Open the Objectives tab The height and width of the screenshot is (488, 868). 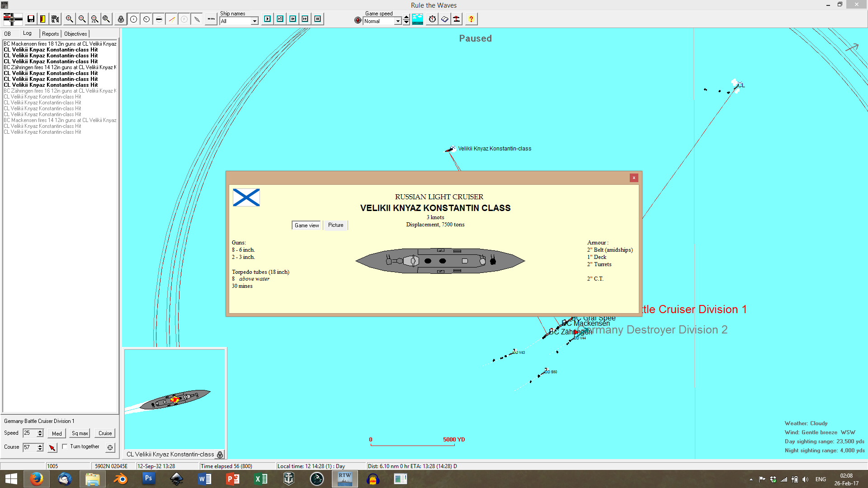tap(75, 34)
